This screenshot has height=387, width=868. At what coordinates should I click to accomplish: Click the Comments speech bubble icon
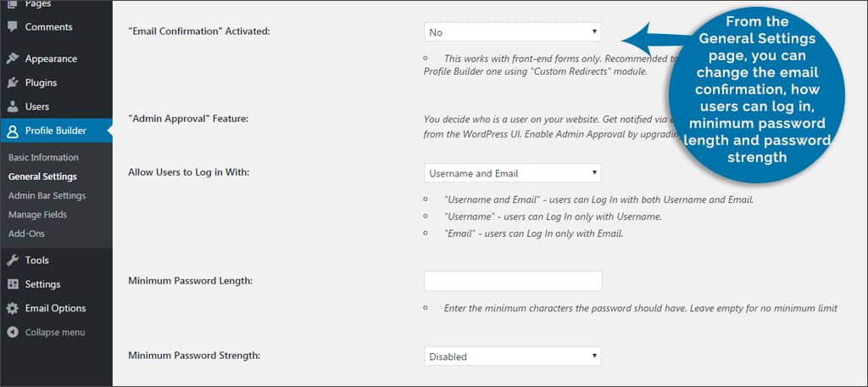(13, 27)
